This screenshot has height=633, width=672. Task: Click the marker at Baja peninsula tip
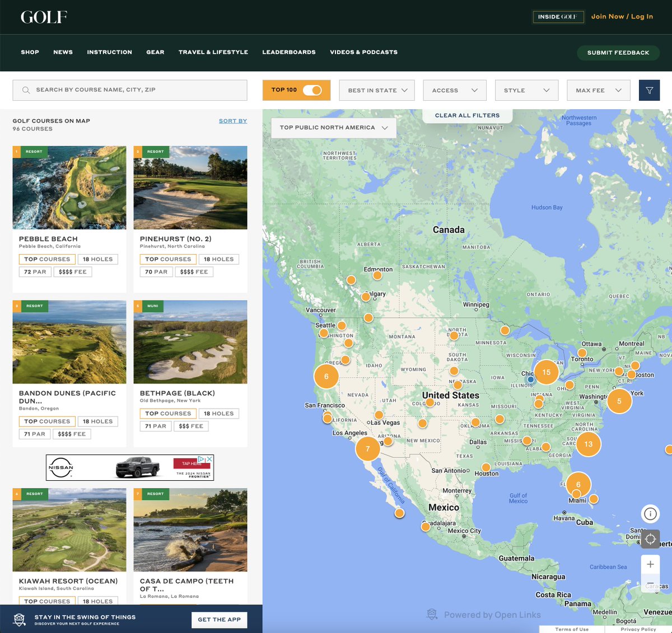click(399, 513)
